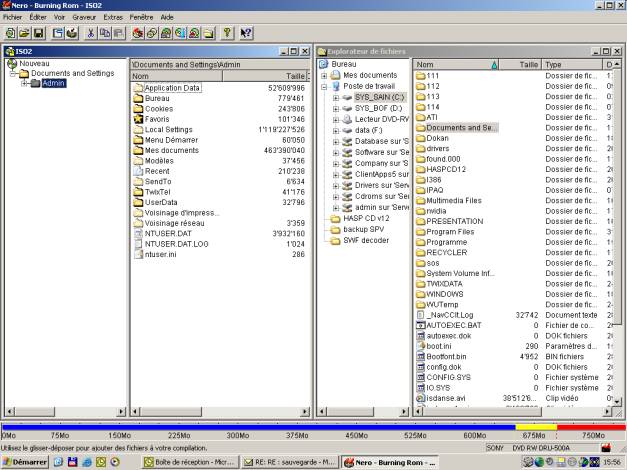Screen dimensions: 627x470
Task: Sort files by the Taille column header
Action: click(x=521, y=64)
